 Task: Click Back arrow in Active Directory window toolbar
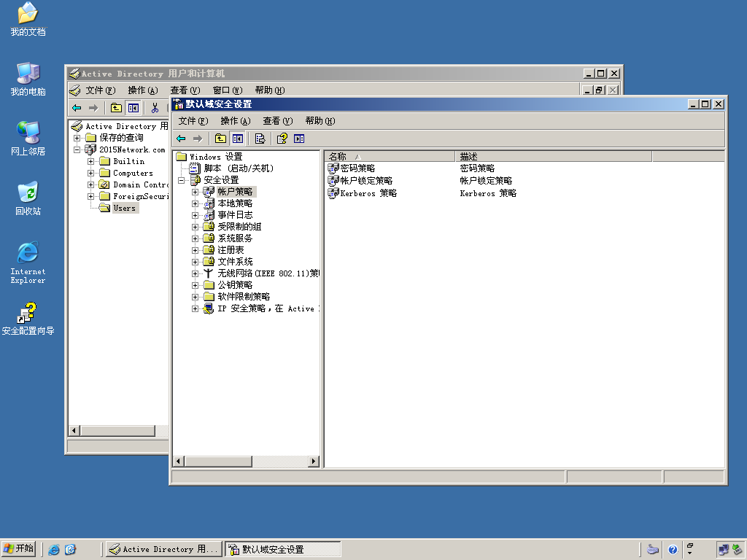click(77, 108)
